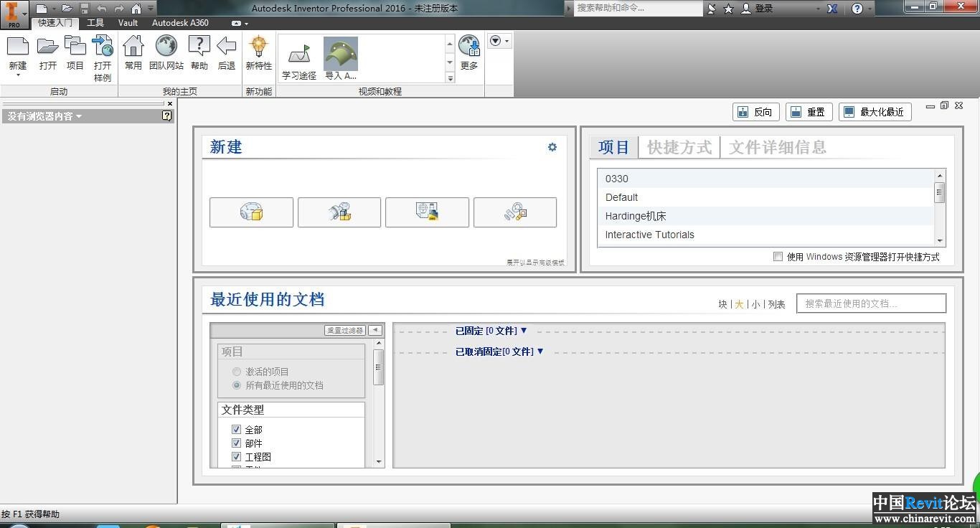Click the quick access Home icon

tap(136, 9)
